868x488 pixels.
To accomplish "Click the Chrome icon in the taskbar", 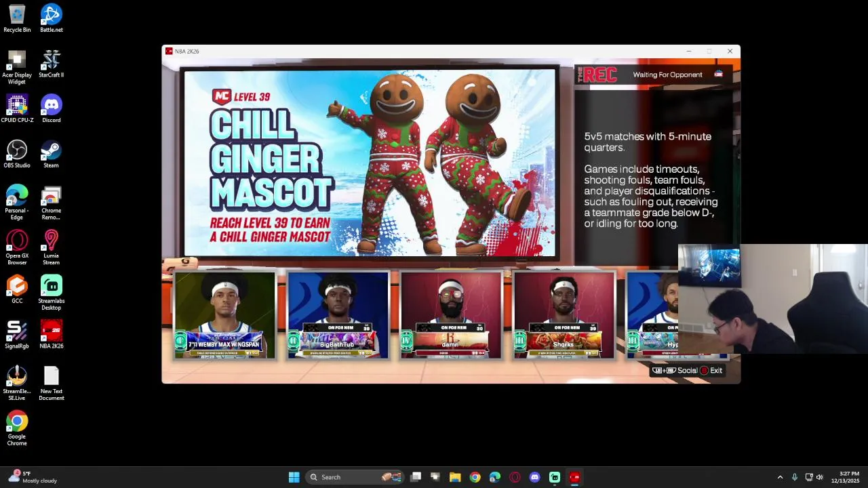I will tap(475, 477).
